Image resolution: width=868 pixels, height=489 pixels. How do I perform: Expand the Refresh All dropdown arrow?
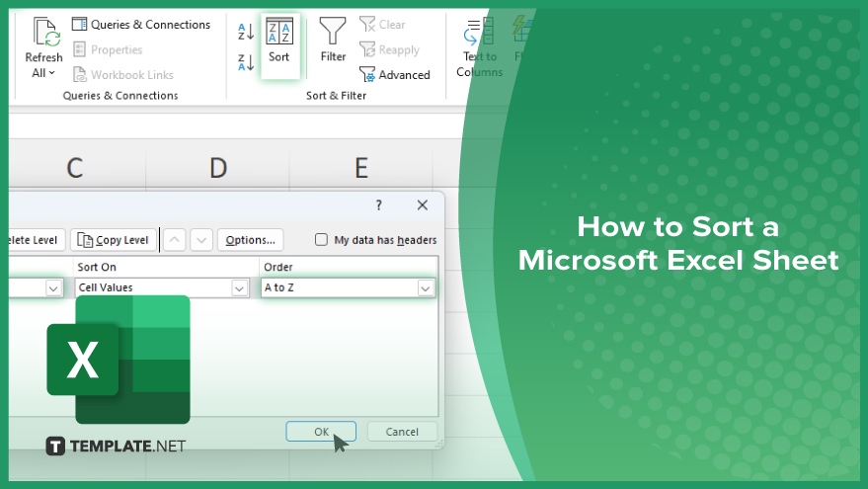point(52,73)
